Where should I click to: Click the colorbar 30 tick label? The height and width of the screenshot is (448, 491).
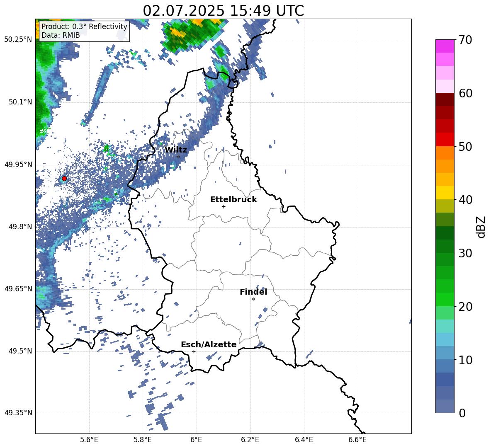465,253
